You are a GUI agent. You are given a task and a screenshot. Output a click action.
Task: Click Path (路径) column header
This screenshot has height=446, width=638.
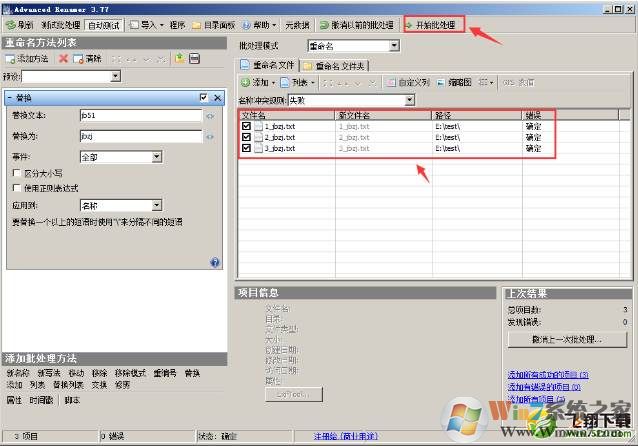[477, 116]
